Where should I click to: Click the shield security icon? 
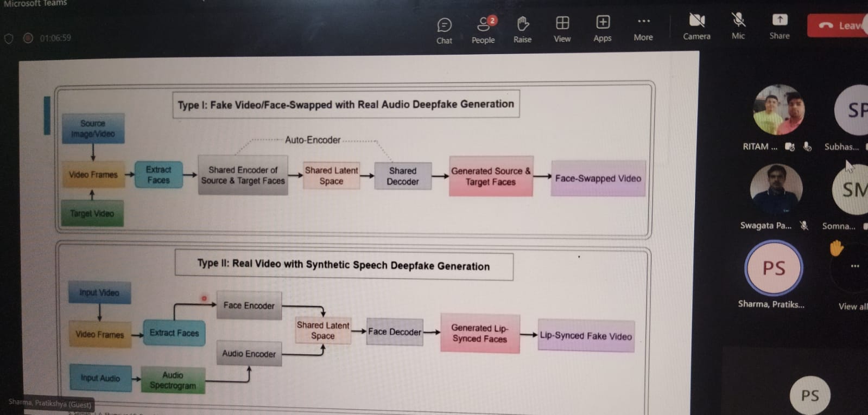[x=9, y=39]
